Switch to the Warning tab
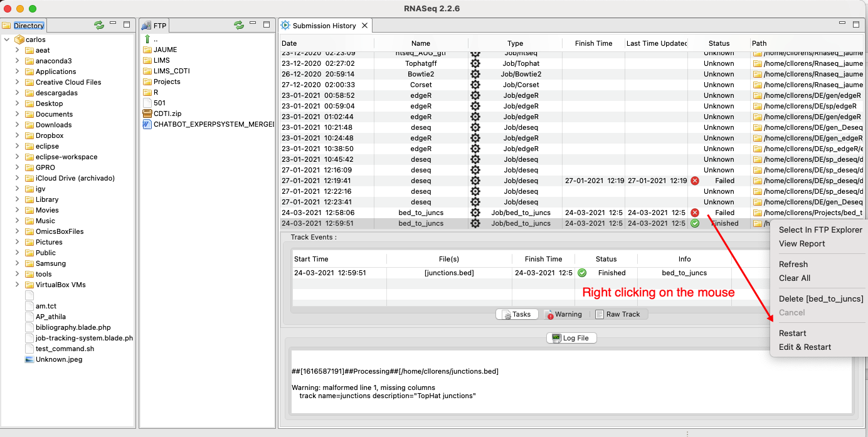The height and width of the screenshot is (437, 868). 563,314
